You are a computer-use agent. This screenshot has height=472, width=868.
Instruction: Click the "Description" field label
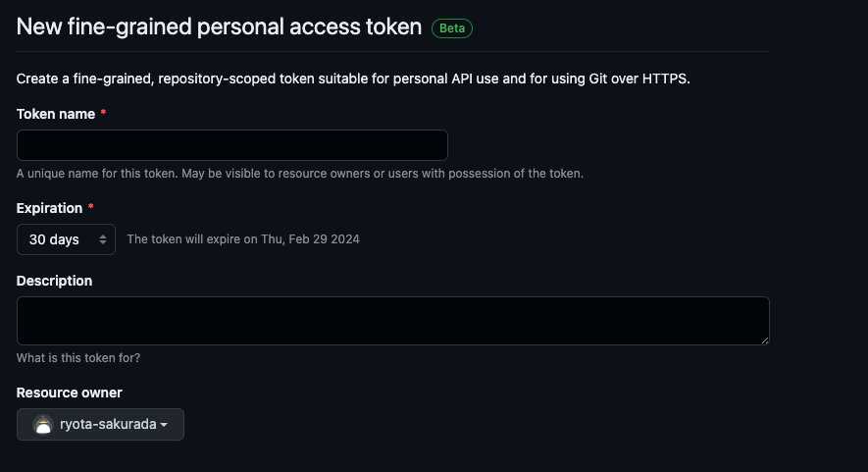[54, 281]
